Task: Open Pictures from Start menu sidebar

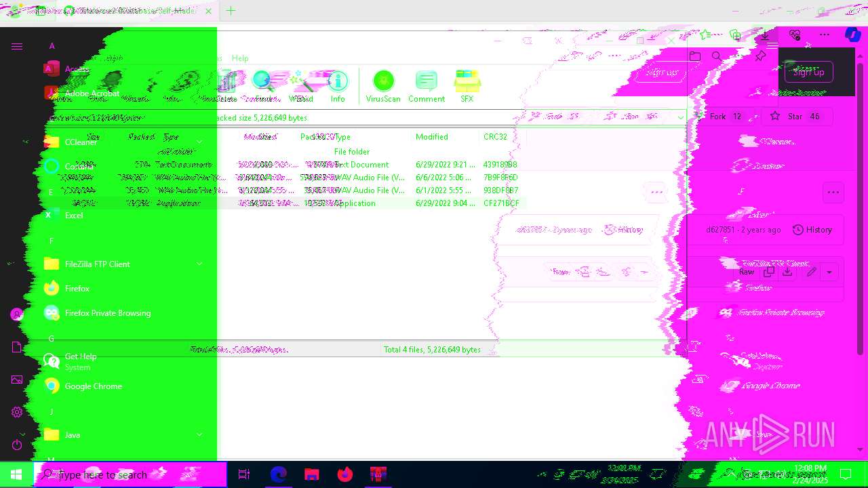Action: [x=17, y=380]
